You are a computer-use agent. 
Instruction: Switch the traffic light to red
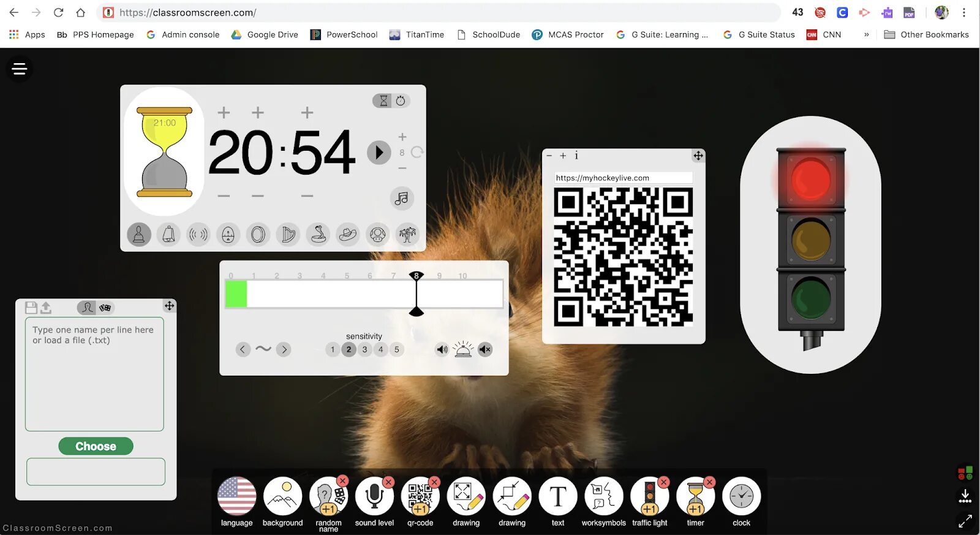[811, 180]
